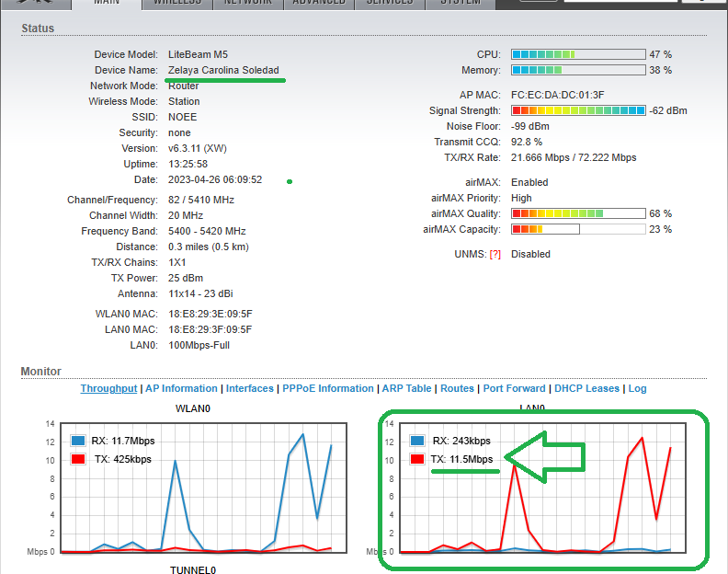Click the blue RX legend square in WLAN0 graph
728x574 pixels.
tap(78, 441)
